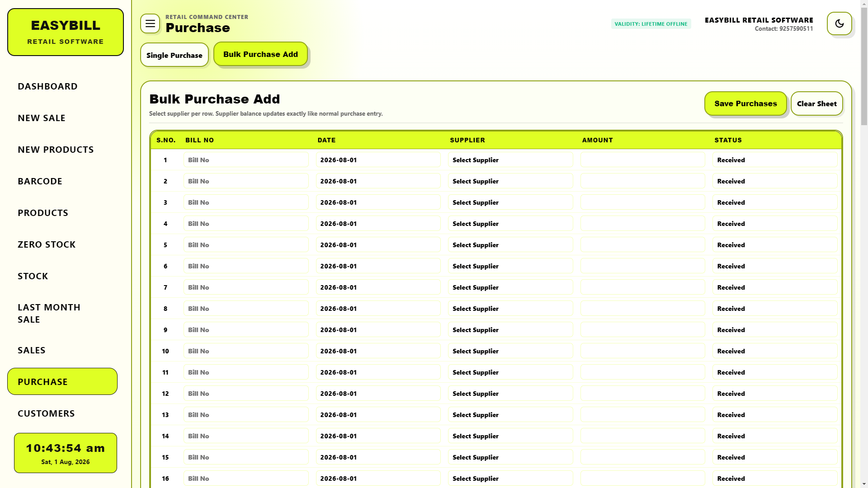This screenshot has width=868, height=488.
Task: Expand supplier dropdown for row 4
Action: click(510, 224)
